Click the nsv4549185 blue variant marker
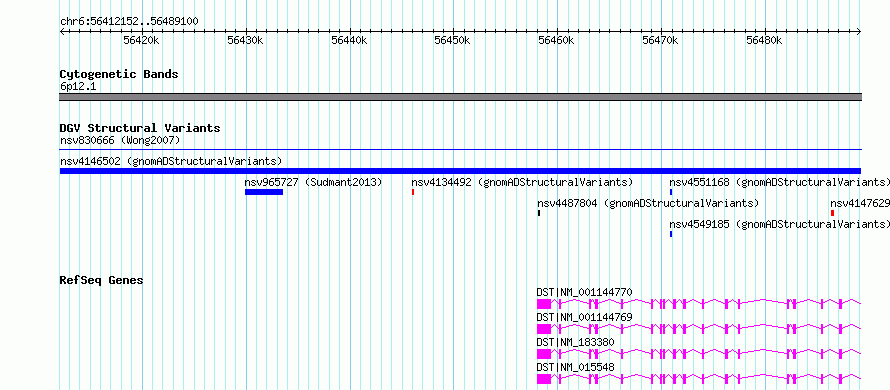Screen dimensions: 890x390 [x=671, y=234]
